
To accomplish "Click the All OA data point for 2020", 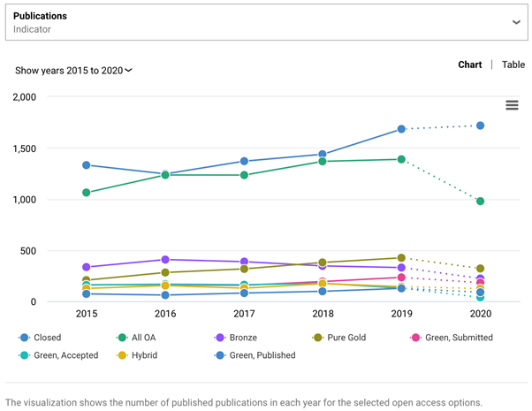I will [x=480, y=202].
